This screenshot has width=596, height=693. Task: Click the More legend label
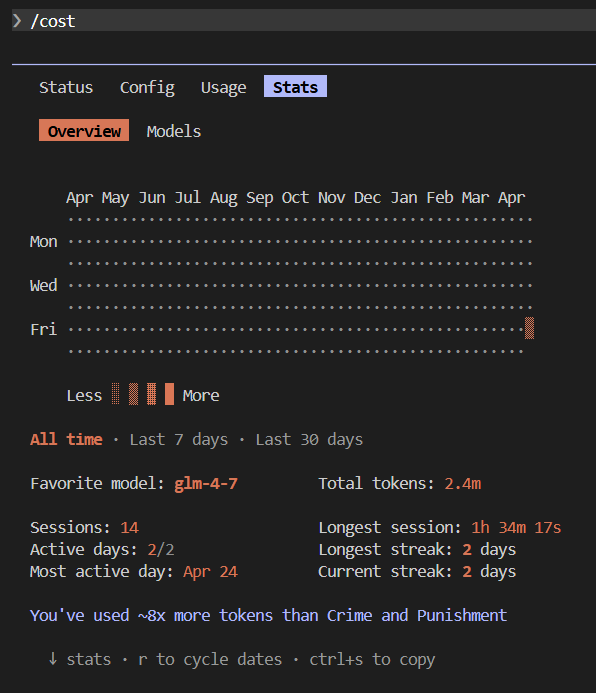click(201, 395)
